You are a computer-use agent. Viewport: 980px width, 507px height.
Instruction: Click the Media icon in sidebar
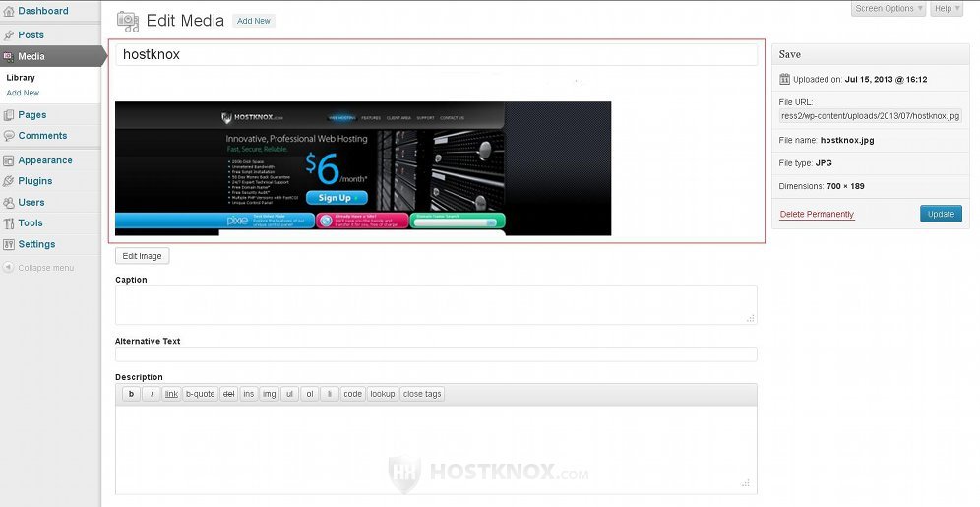point(8,56)
